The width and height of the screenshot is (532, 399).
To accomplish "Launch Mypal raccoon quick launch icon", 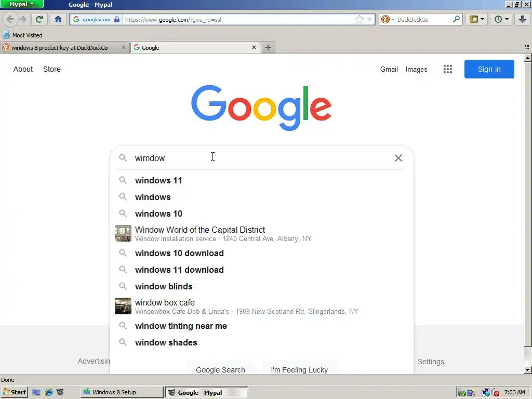I will click(60, 393).
